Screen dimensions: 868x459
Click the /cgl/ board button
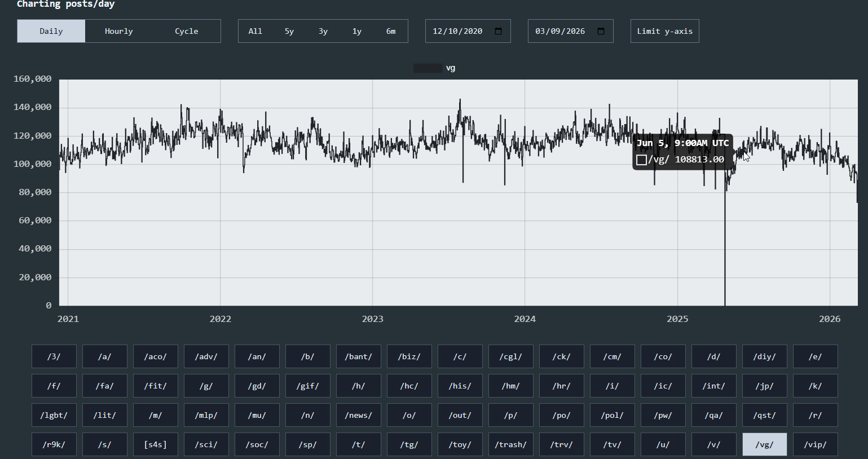tap(511, 356)
